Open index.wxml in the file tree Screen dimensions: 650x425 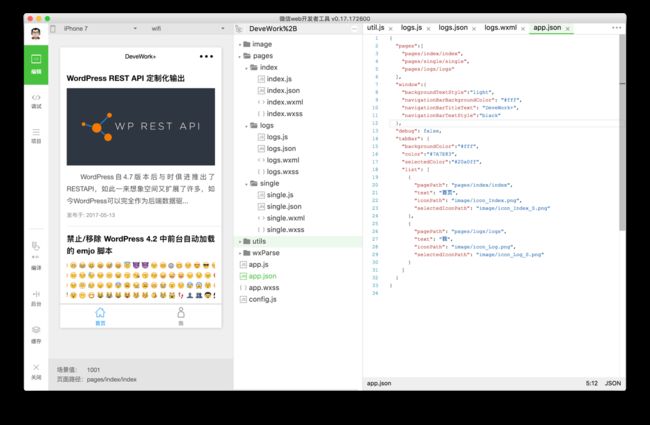point(281,102)
